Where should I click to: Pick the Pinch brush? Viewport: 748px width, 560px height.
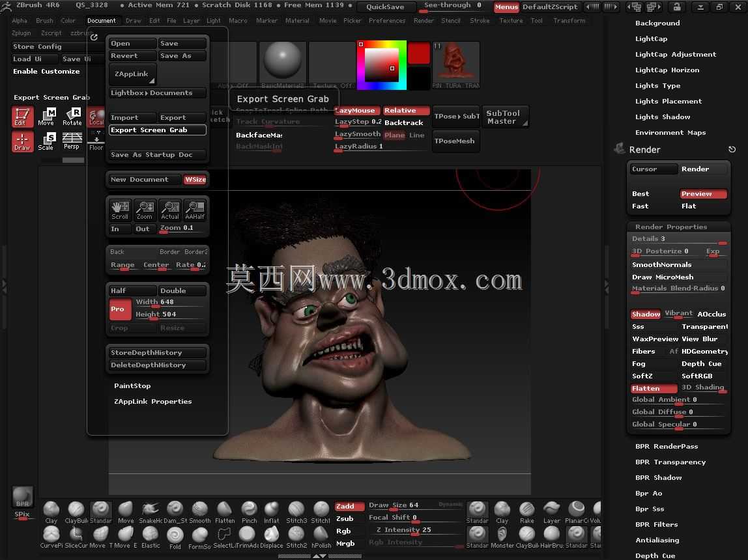click(249, 512)
